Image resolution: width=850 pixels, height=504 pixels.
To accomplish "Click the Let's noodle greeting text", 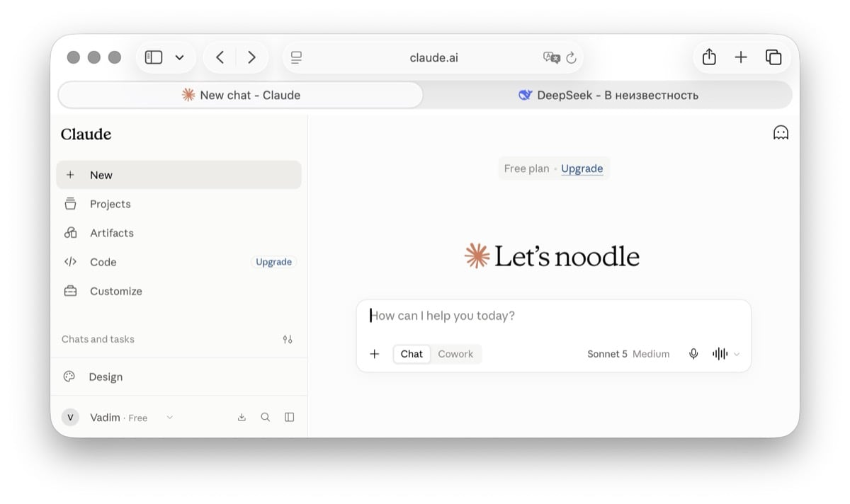I will [567, 256].
